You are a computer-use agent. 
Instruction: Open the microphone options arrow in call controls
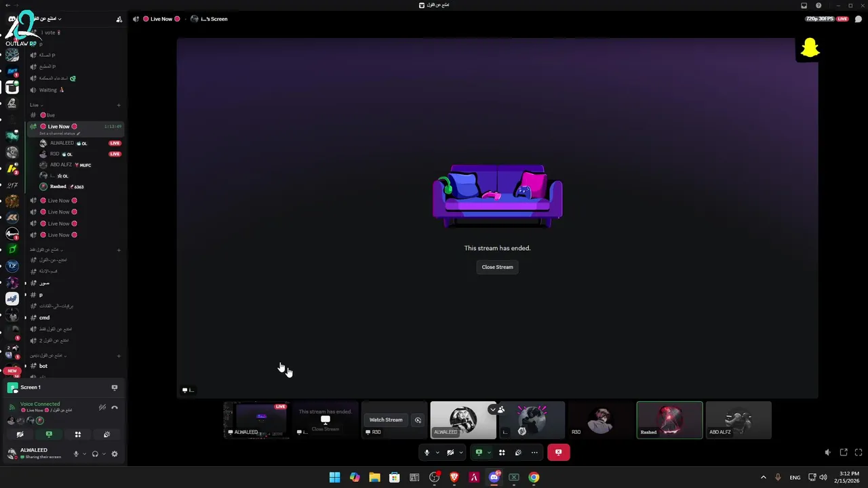pyautogui.click(x=437, y=453)
